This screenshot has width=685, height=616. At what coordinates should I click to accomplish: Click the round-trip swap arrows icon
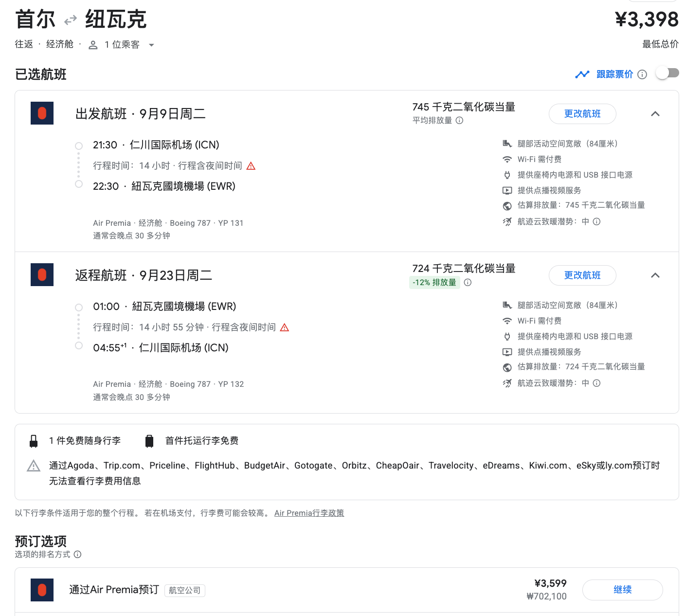(x=71, y=20)
